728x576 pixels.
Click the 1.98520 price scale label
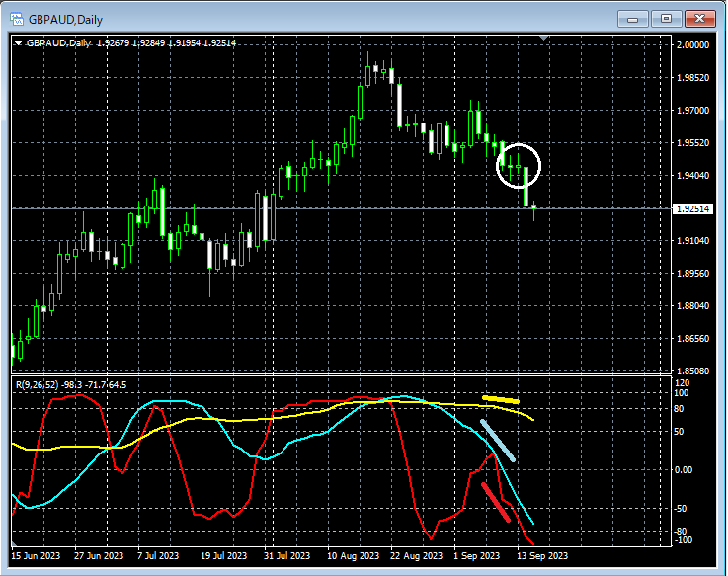click(x=692, y=78)
